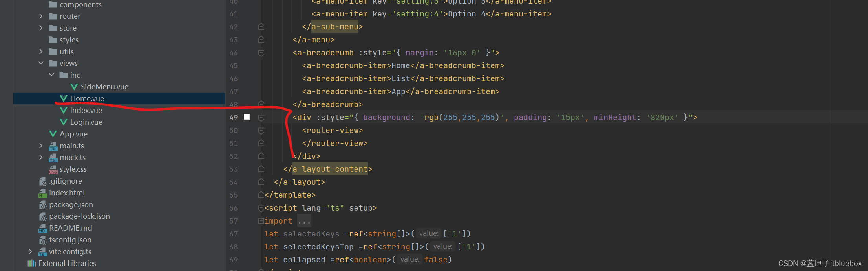Viewport: 868px width, 271px height.
Task: Click the Vue icon of App.vue
Action: pyautogui.click(x=53, y=134)
